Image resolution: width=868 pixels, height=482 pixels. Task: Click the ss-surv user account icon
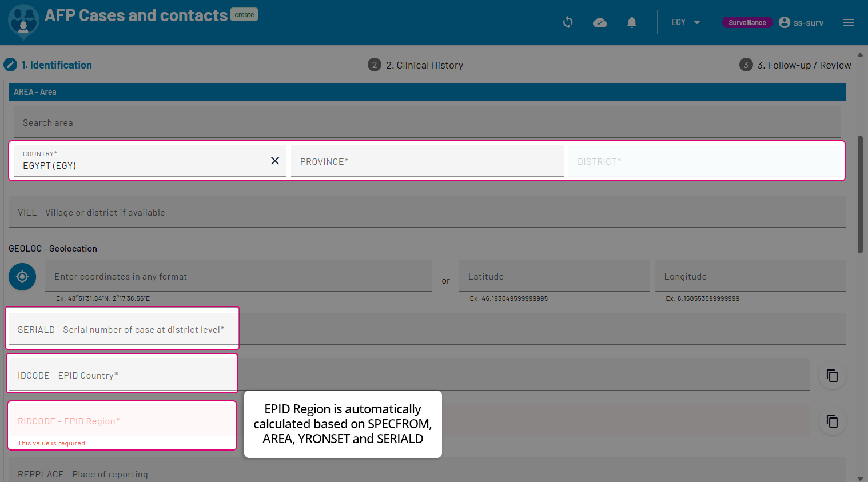785,22
